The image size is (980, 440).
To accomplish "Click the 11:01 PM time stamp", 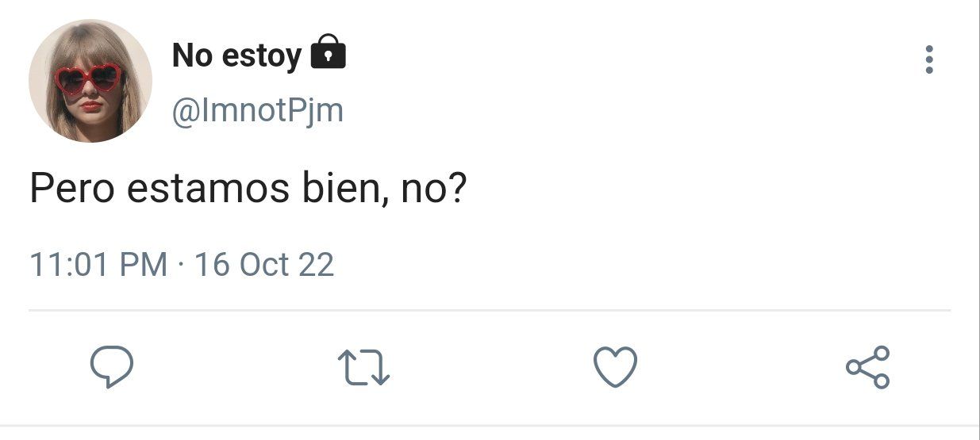I will click(98, 264).
